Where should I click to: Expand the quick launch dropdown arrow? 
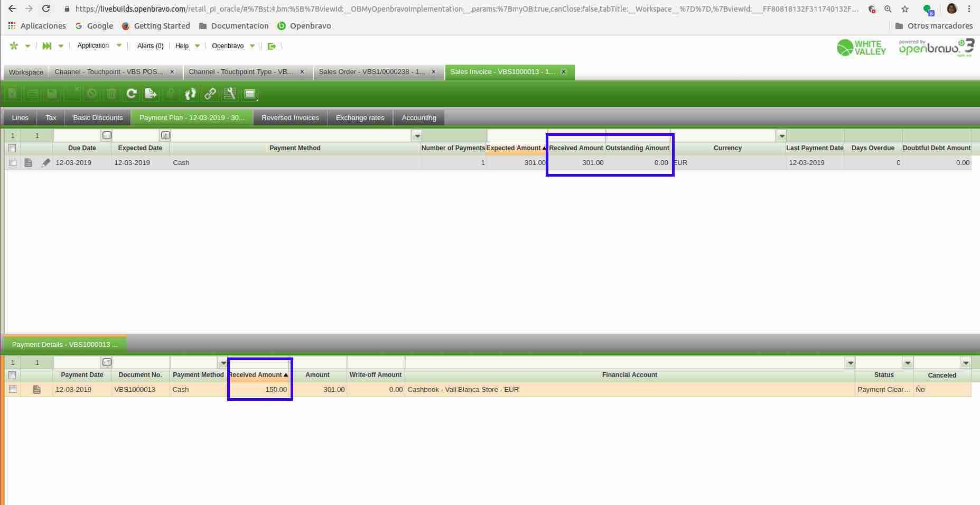coord(27,46)
